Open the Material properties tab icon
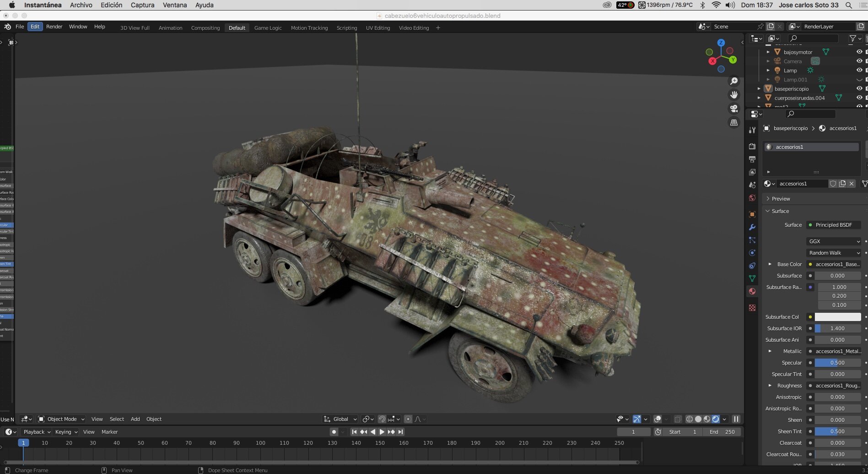 click(x=752, y=291)
